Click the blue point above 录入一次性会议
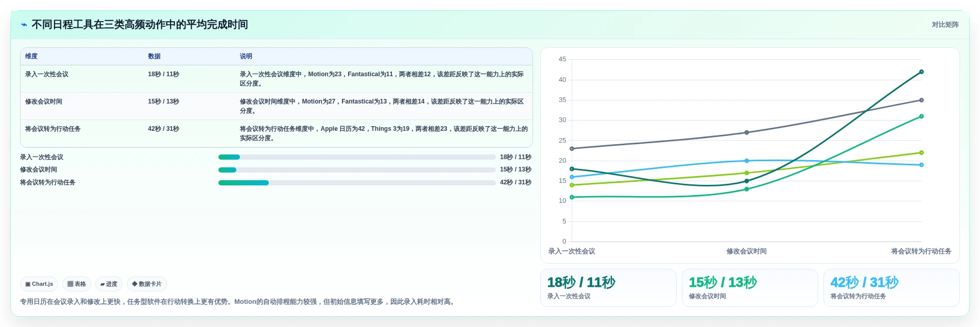Image resolution: width=980 pixels, height=327 pixels. [572, 177]
